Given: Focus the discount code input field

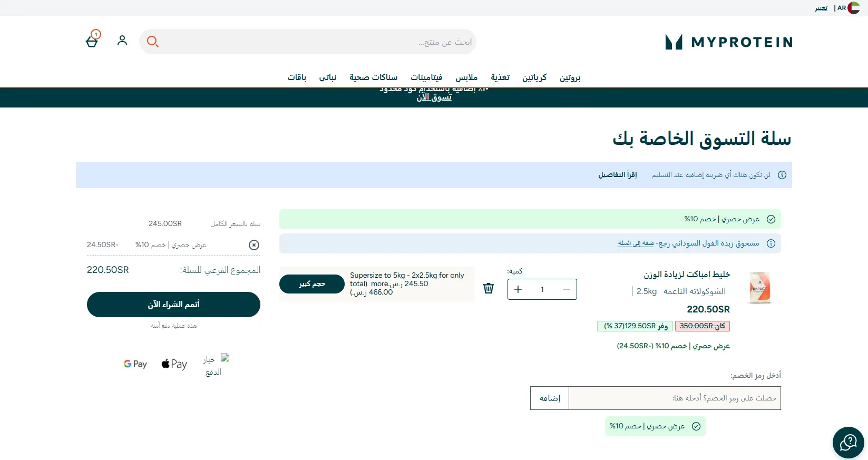Looking at the screenshot, I should click(675, 398).
